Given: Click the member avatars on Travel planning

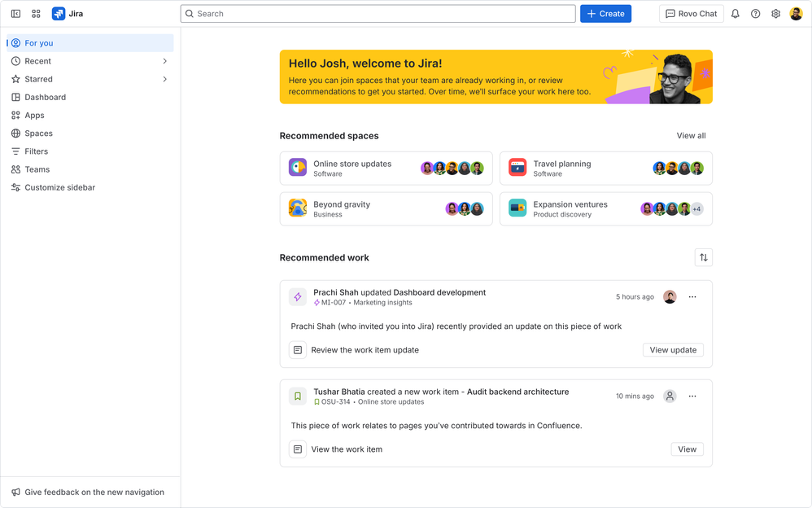Looking at the screenshot, I should (678, 168).
